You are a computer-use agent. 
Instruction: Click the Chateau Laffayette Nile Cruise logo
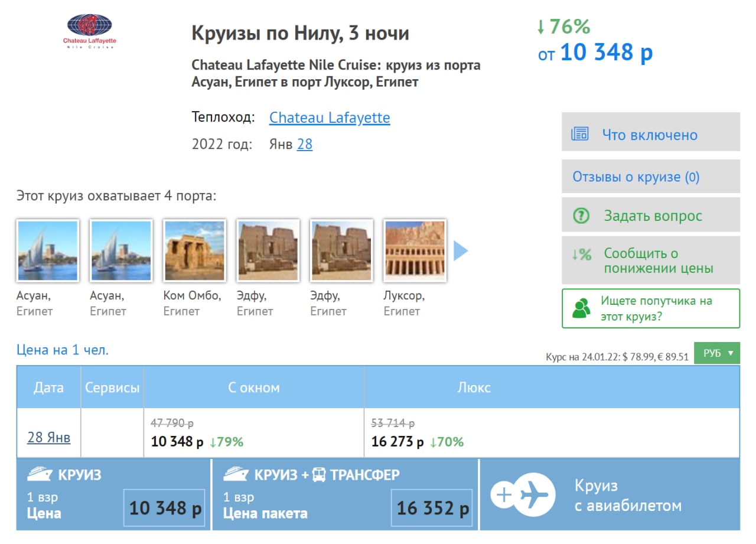[90, 31]
